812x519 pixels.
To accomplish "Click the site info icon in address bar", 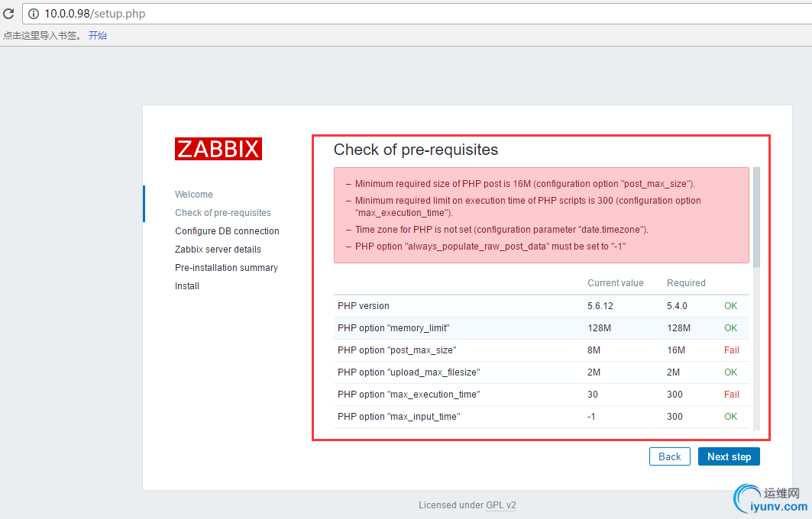I will click(33, 14).
